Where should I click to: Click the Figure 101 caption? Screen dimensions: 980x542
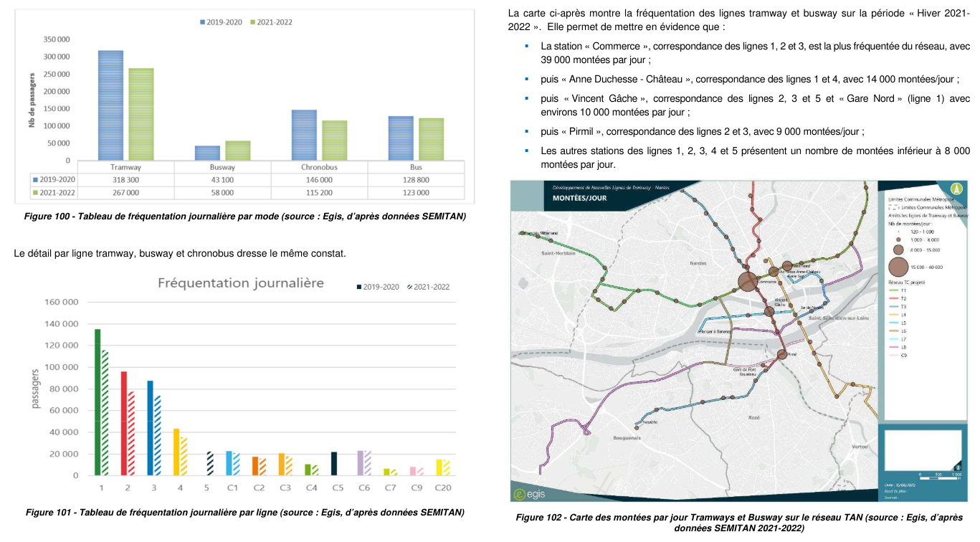245,512
